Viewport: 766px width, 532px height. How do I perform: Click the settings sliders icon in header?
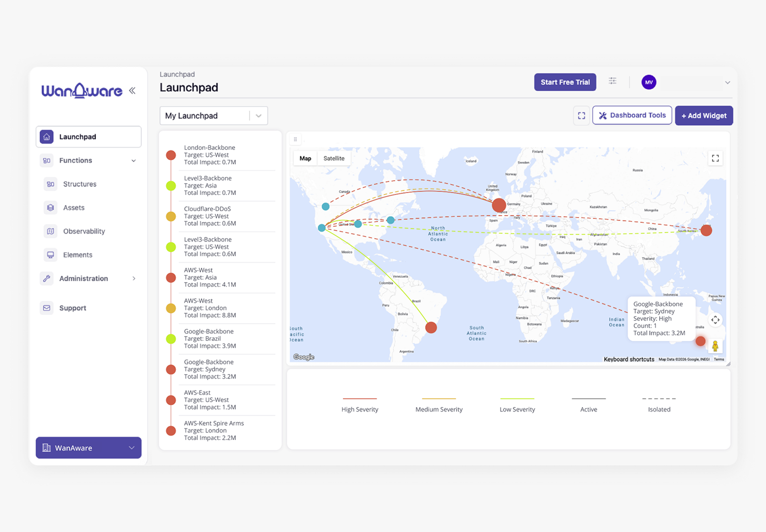pos(613,81)
